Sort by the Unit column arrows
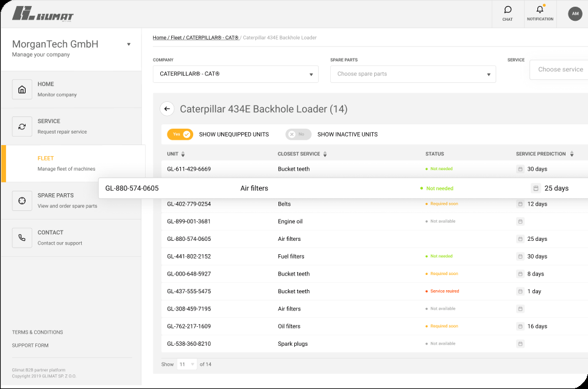This screenshot has width=588, height=389. [x=183, y=154]
